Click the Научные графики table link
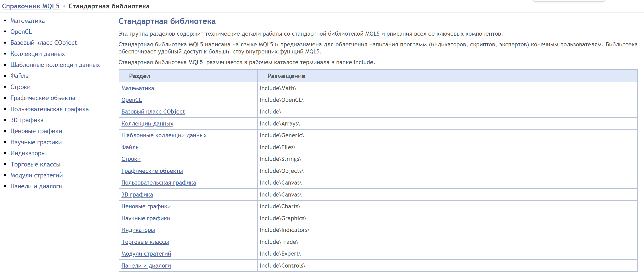 pos(146,218)
